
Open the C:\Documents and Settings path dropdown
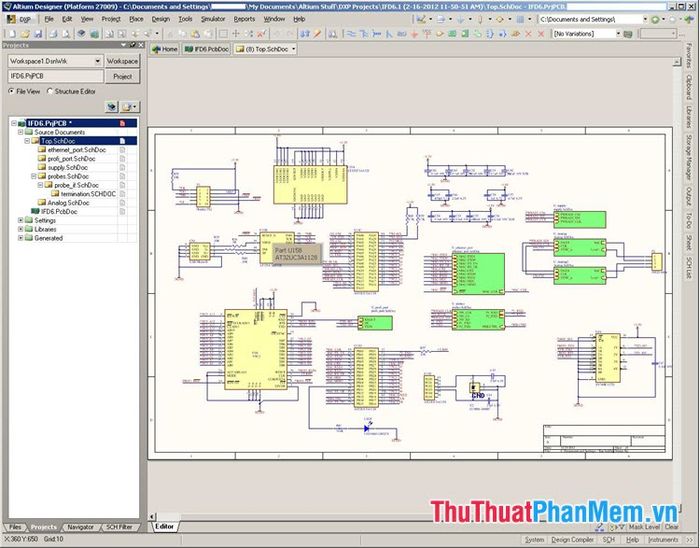pos(645,20)
